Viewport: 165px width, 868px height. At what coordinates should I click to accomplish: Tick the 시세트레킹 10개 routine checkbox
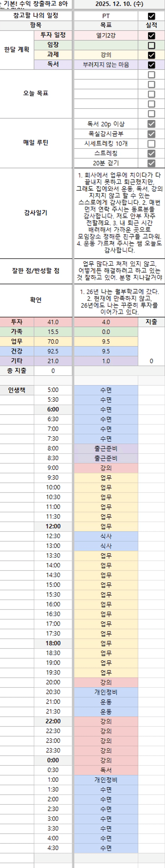pyautogui.click(x=151, y=144)
